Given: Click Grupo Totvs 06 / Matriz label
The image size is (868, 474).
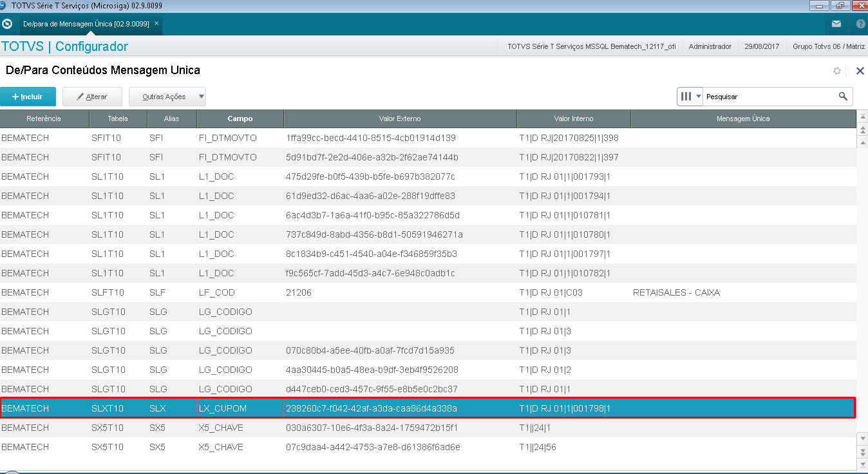Looking at the screenshot, I should pos(829,46).
